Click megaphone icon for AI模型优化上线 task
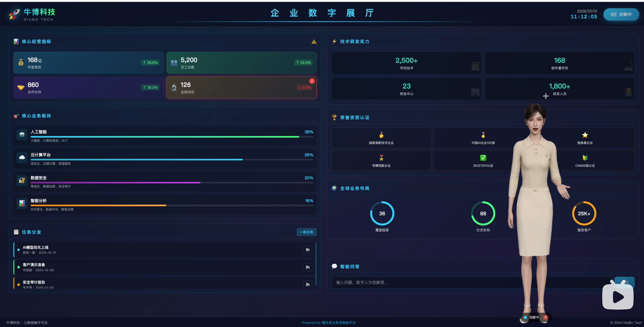 308,250
